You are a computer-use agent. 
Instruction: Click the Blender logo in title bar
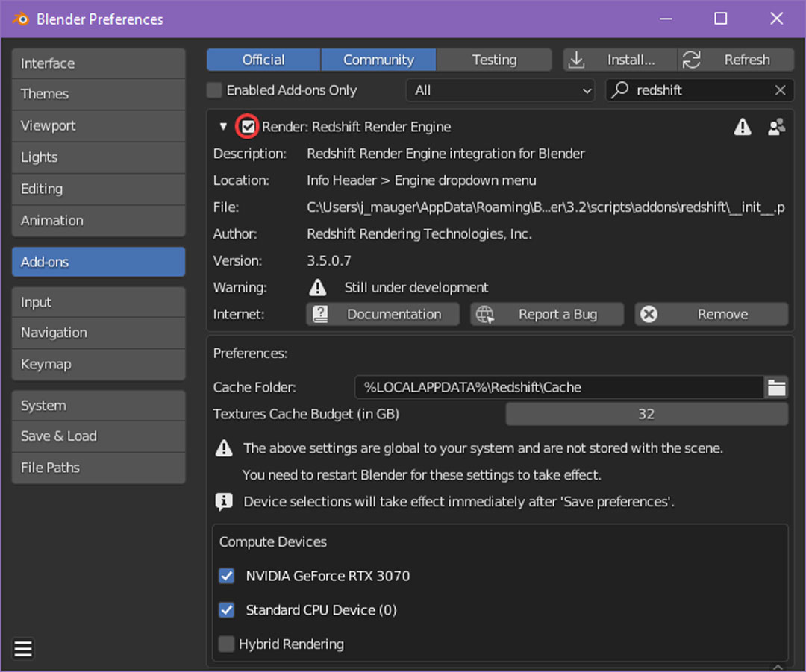(x=20, y=19)
